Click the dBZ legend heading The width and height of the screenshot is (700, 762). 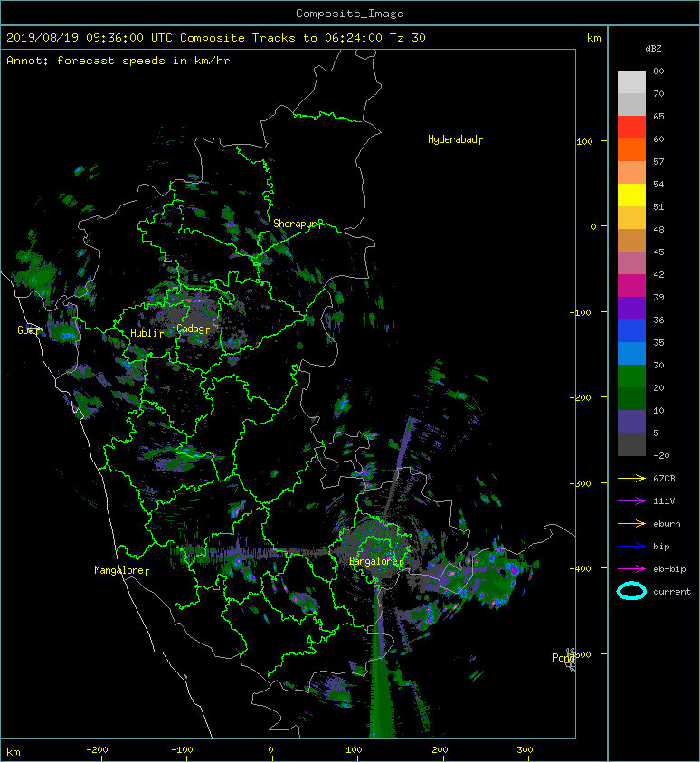tap(653, 49)
